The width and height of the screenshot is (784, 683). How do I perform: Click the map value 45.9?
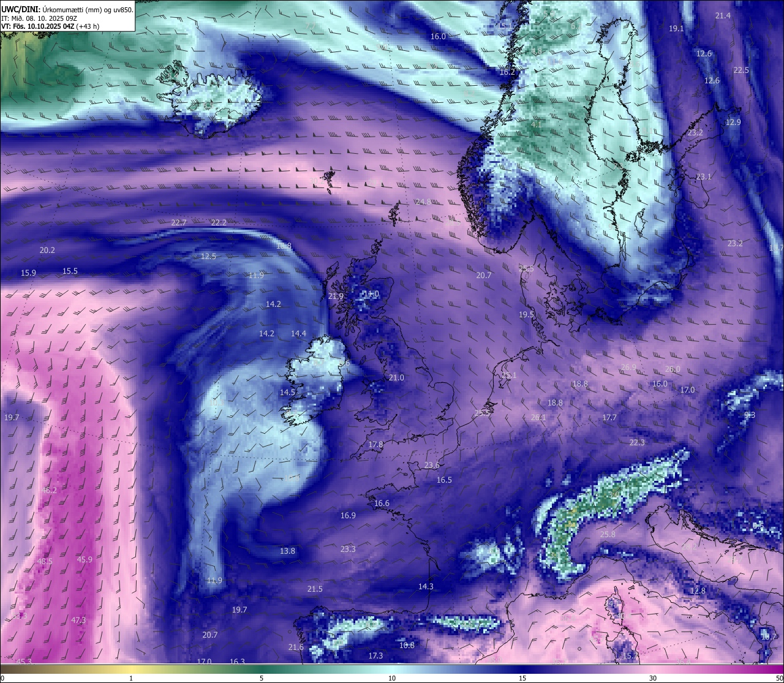(x=85, y=559)
